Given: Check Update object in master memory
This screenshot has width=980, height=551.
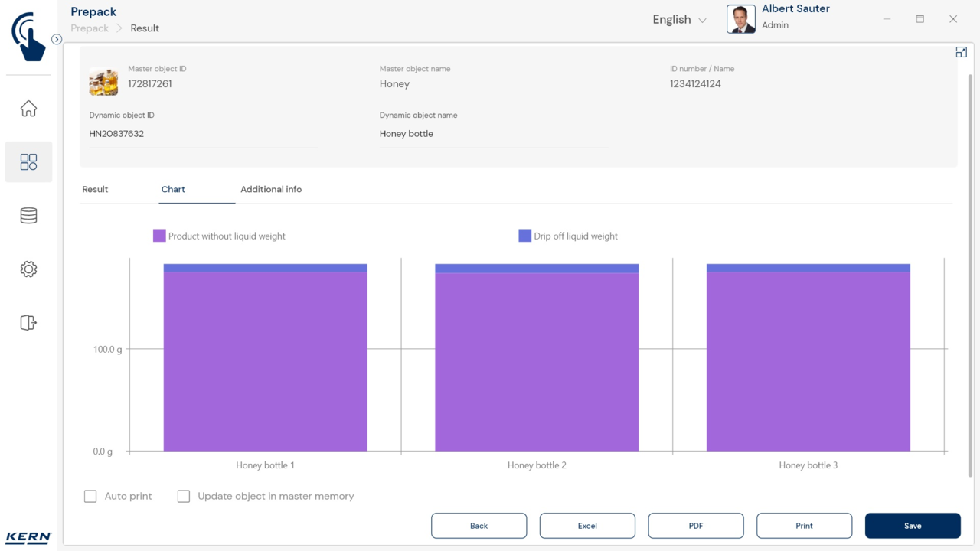Looking at the screenshot, I should (184, 496).
